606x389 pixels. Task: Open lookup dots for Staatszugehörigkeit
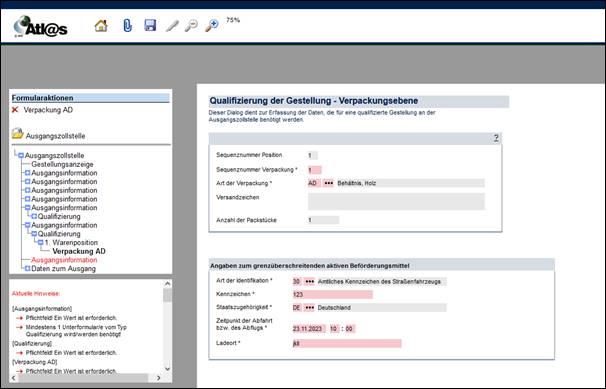coord(310,308)
